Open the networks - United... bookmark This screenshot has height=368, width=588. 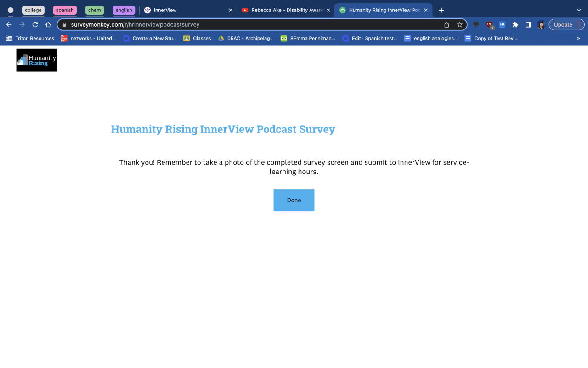[89, 39]
